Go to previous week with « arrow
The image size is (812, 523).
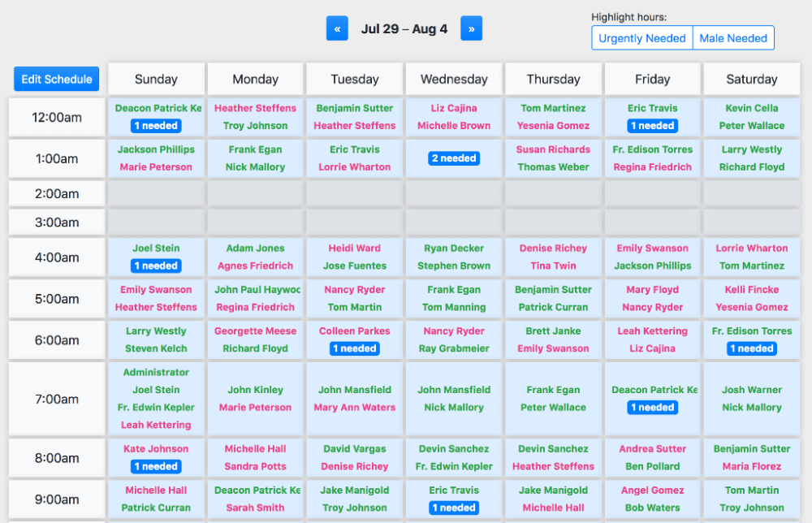(x=337, y=28)
